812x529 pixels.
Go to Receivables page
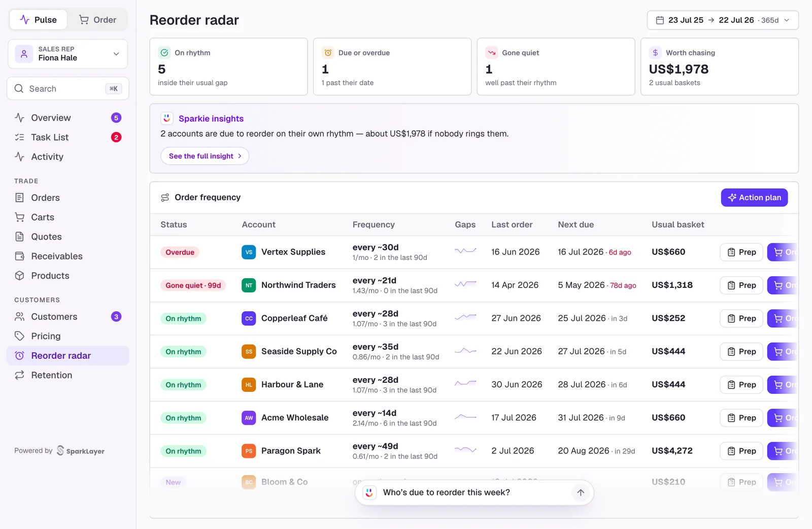[x=68, y=256]
